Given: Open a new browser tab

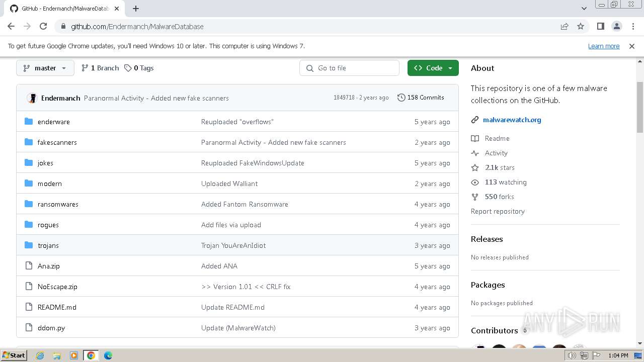Looking at the screenshot, I should click(136, 9).
